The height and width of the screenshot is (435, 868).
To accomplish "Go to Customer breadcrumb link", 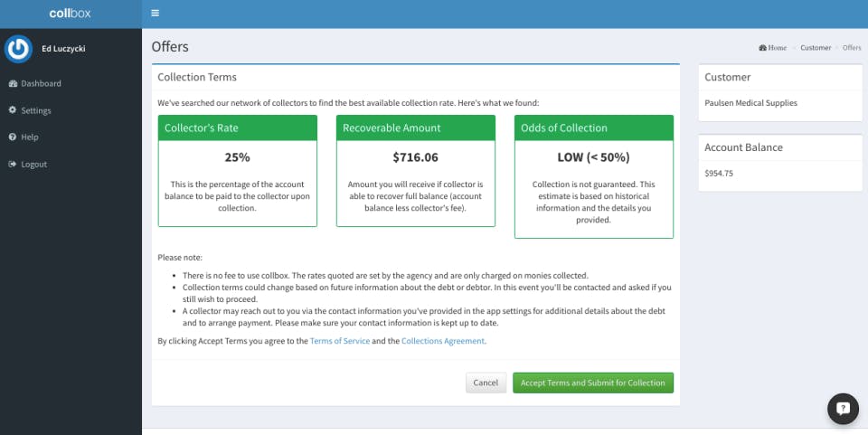I will pyautogui.click(x=816, y=48).
